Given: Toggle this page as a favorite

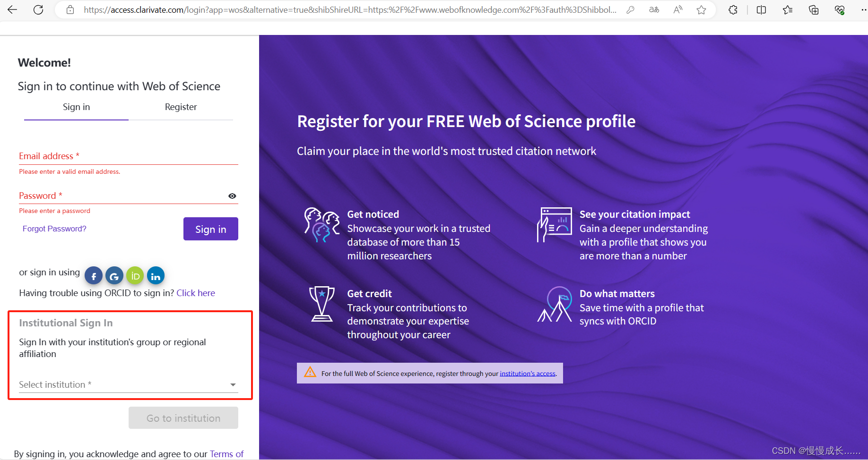Looking at the screenshot, I should coord(702,9).
